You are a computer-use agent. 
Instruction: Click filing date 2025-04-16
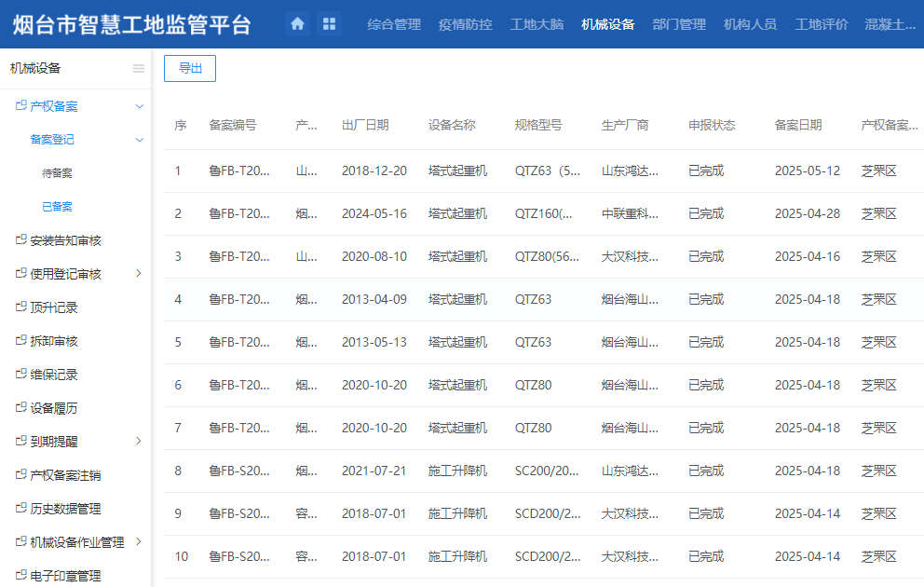(808, 257)
